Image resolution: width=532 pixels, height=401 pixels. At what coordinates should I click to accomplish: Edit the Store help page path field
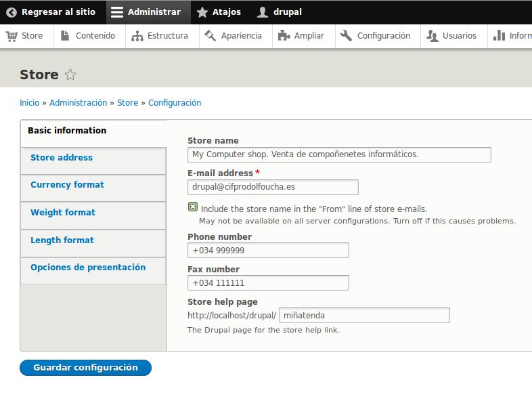(x=364, y=316)
